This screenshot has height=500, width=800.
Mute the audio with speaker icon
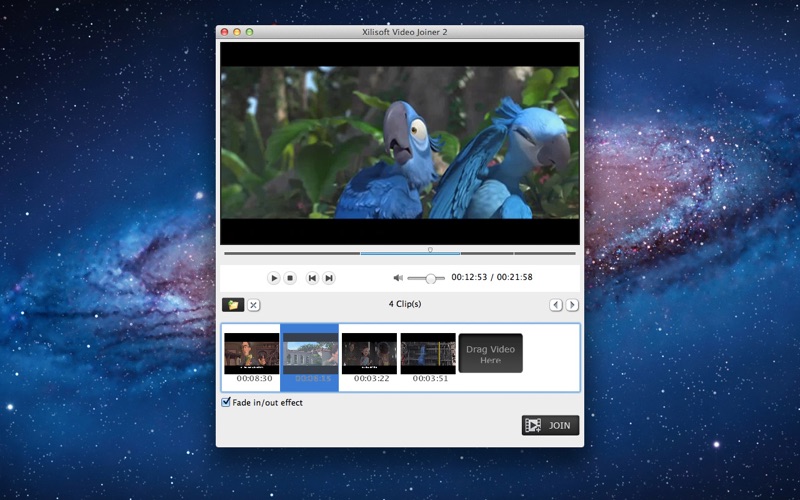398,278
